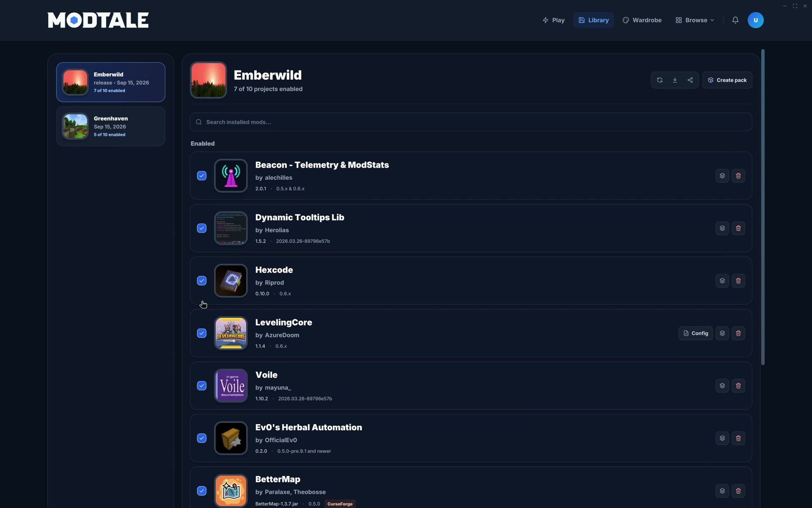Click the layers icon for Hexcode
812x508 pixels.
point(722,281)
